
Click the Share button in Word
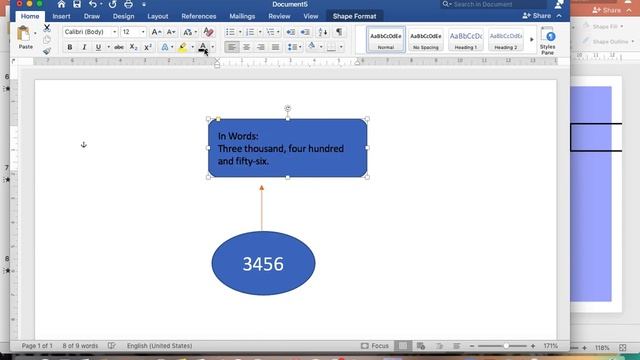536,16
